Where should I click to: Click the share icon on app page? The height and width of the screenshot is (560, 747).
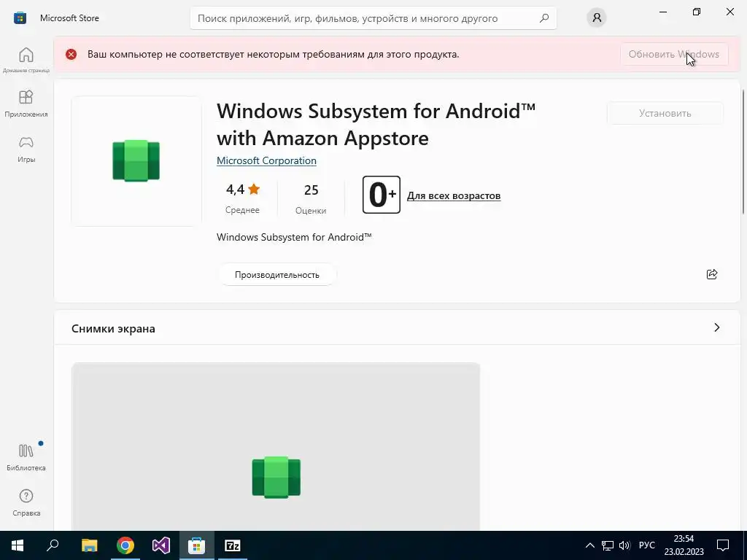[712, 274]
